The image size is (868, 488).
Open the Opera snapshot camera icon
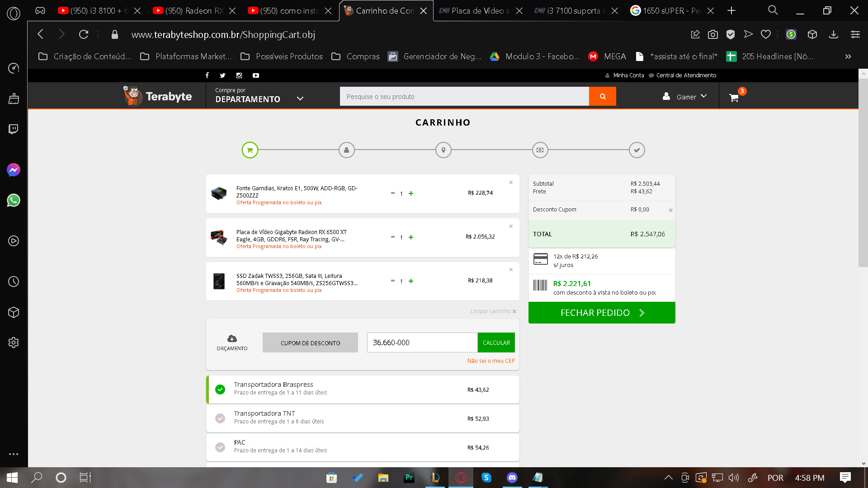pos(713,34)
